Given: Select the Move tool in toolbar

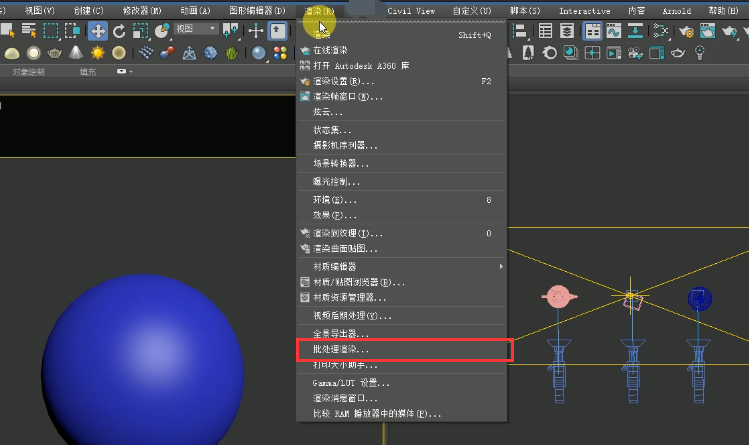Looking at the screenshot, I should click(x=98, y=31).
